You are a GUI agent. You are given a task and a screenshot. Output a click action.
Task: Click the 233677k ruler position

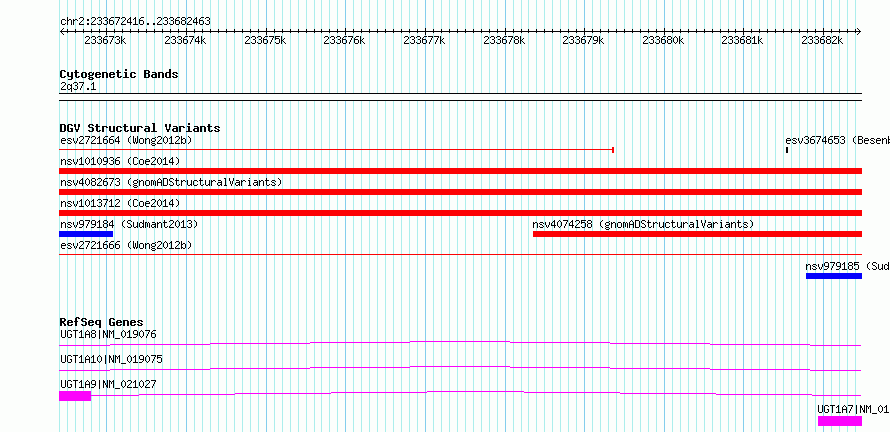coord(425,41)
